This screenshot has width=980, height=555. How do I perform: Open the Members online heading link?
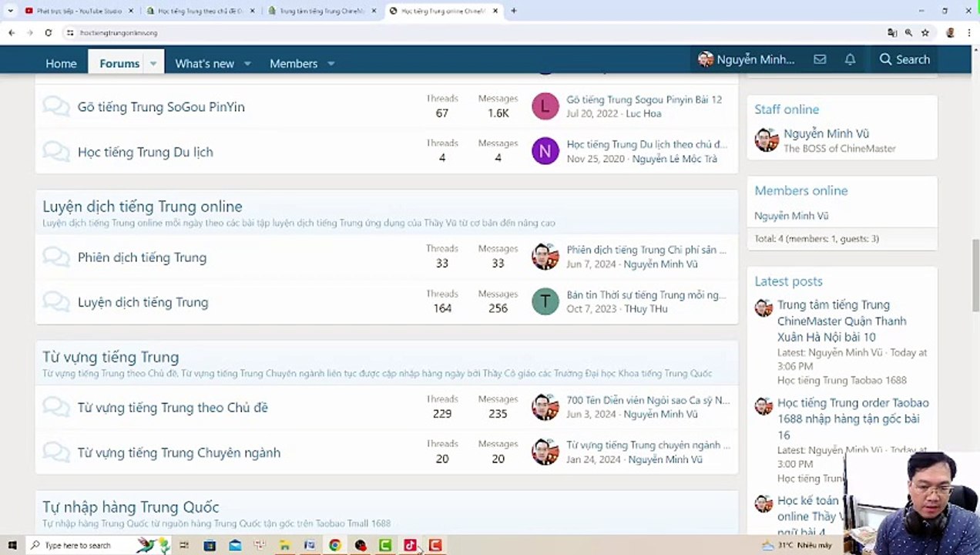801,190
